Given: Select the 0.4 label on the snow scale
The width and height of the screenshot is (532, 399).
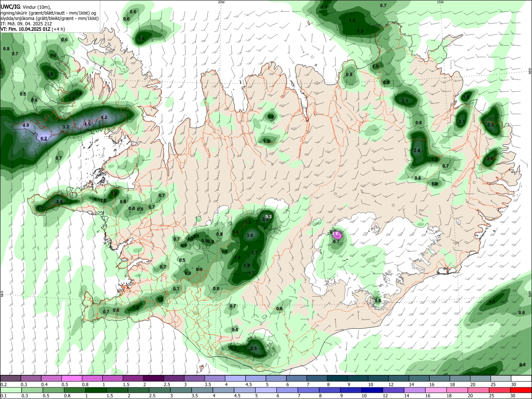Looking at the screenshot, I should pyautogui.click(x=44, y=385).
